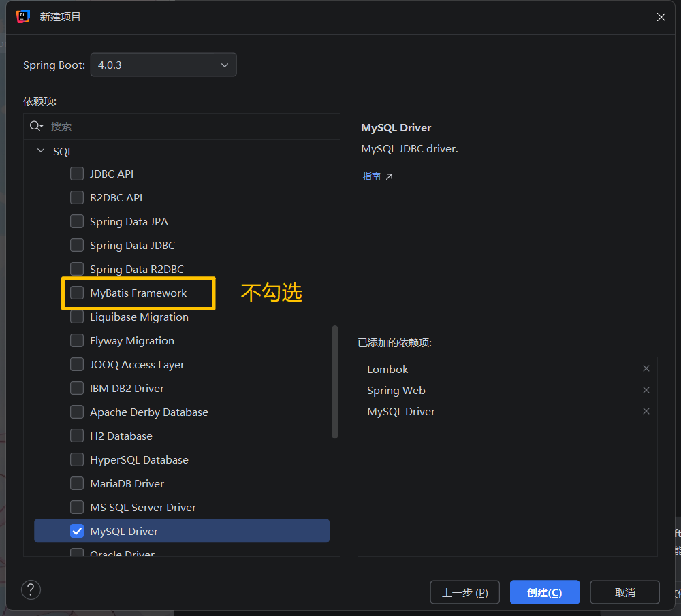
Task: Click the external link arrow icon
Action: (x=389, y=176)
